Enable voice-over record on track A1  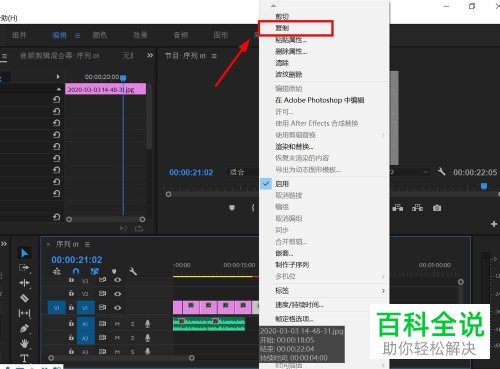point(147,323)
